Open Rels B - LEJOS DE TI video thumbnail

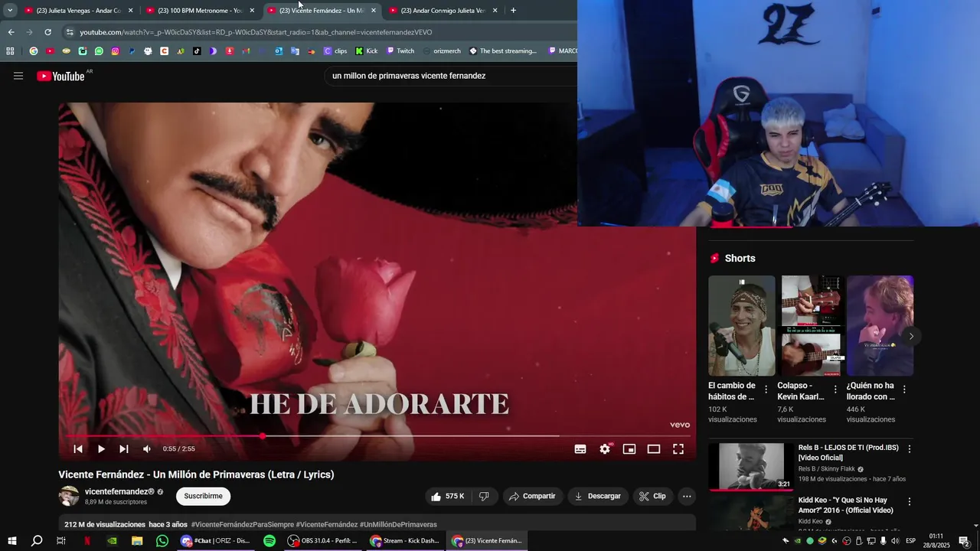click(750, 467)
